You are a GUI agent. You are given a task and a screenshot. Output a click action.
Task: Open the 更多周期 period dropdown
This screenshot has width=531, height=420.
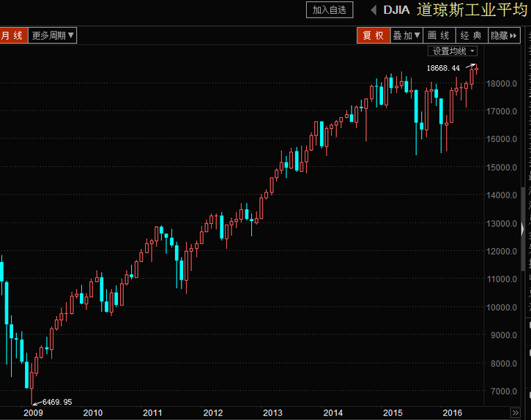53,35
